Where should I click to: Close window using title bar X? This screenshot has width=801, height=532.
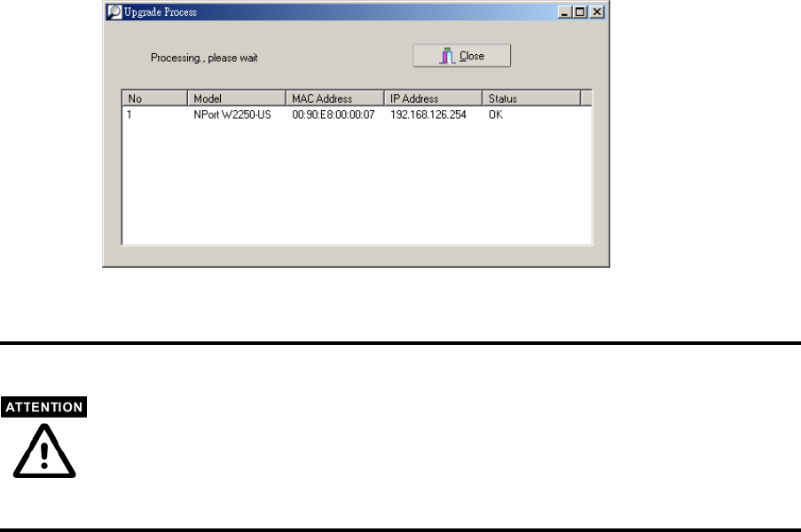coord(597,12)
